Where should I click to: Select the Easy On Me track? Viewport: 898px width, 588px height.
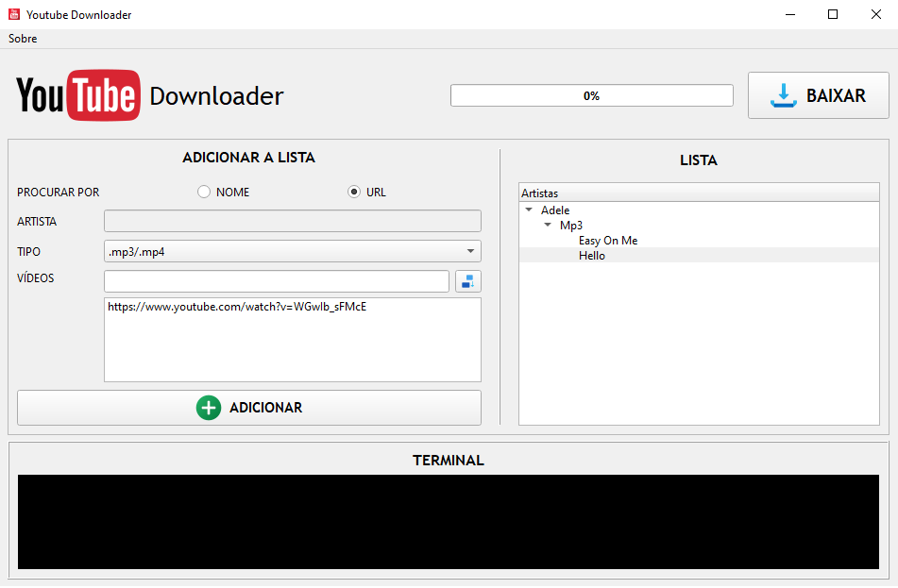[x=608, y=241]
